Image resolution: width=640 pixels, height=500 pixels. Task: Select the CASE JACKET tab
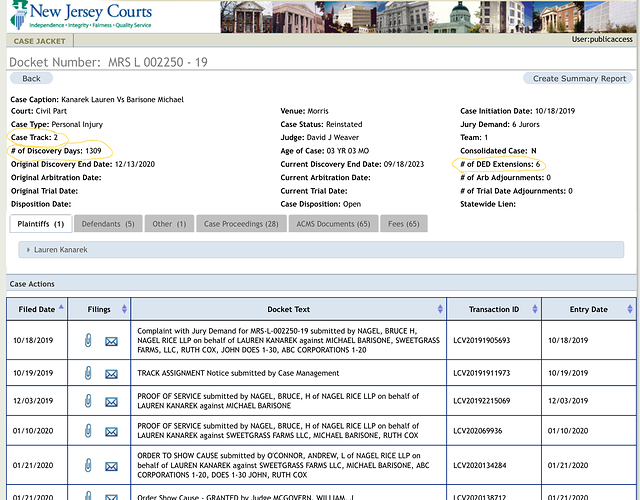40,41
